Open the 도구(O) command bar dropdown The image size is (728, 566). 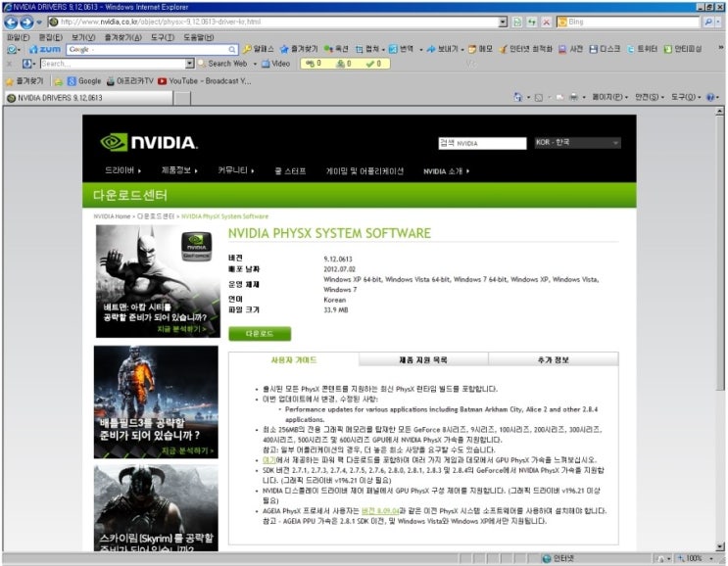tap(686, 97)
